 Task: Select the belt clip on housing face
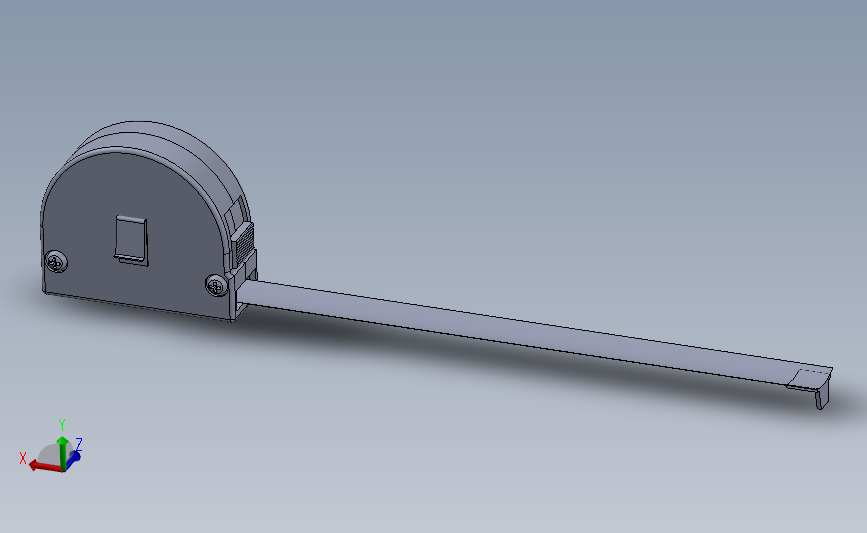(x=132, y=241)
